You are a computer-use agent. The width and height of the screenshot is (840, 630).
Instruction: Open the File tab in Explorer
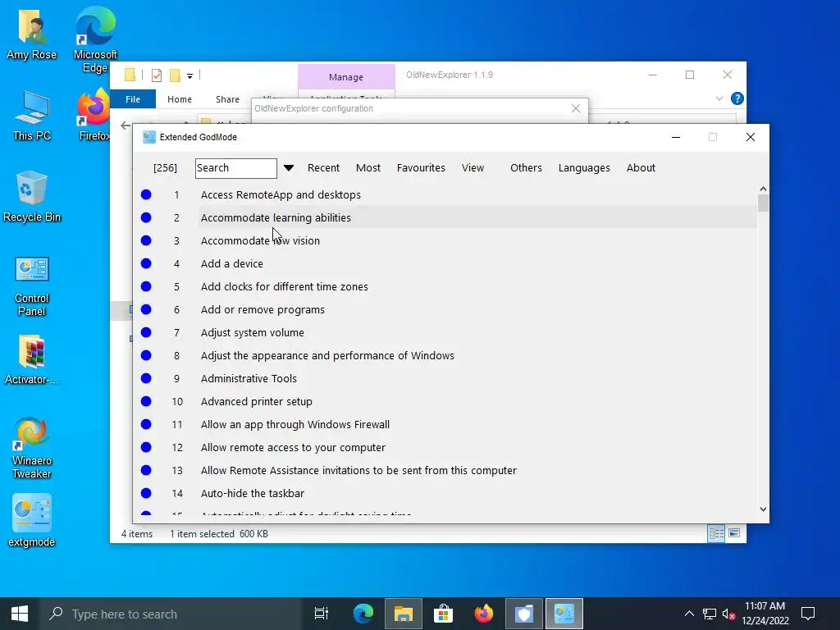133,99
